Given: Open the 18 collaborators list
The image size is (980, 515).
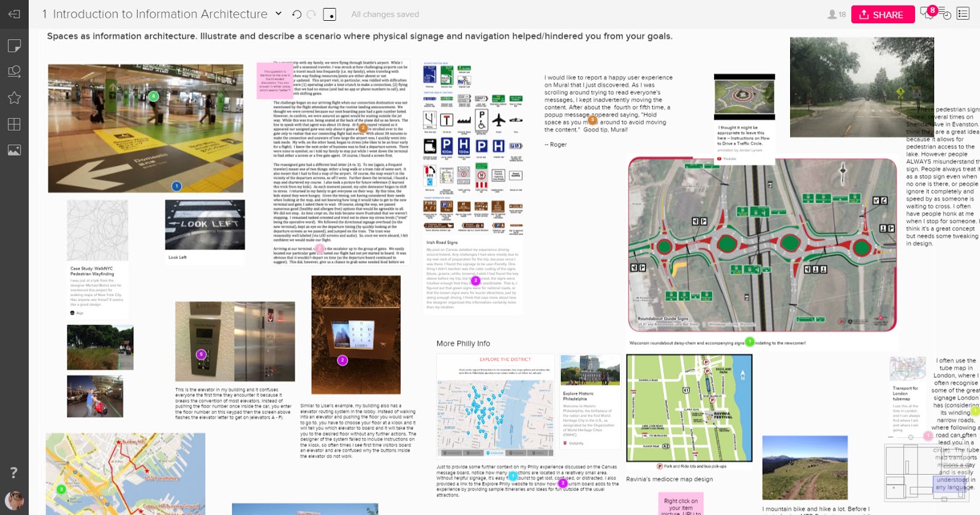Looking at the screenshot, I should click(x=837, y=14).
